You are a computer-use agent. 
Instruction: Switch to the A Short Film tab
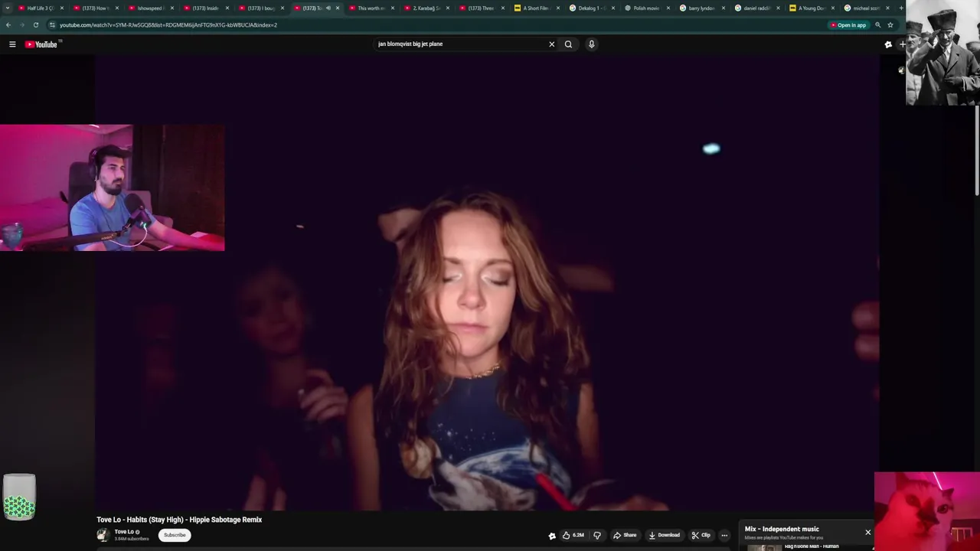536,8
